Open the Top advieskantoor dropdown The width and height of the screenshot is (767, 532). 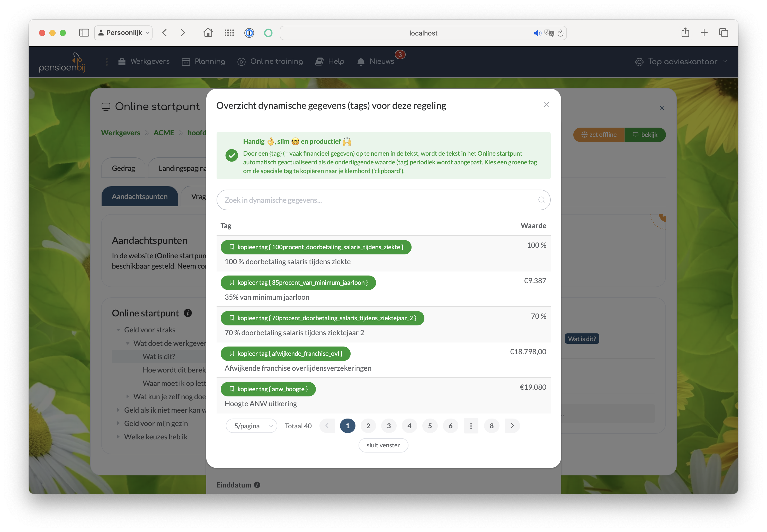tap(681, 62)
